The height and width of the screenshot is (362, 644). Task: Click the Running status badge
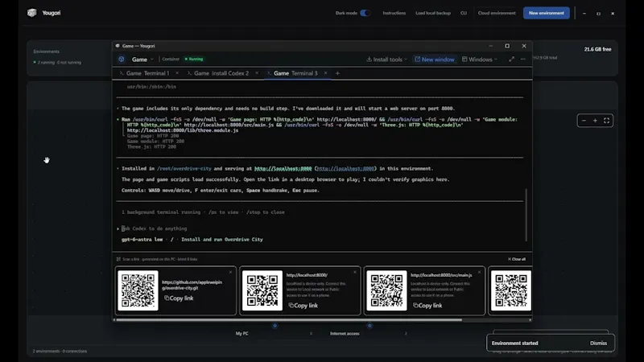(x=194, y=59)
